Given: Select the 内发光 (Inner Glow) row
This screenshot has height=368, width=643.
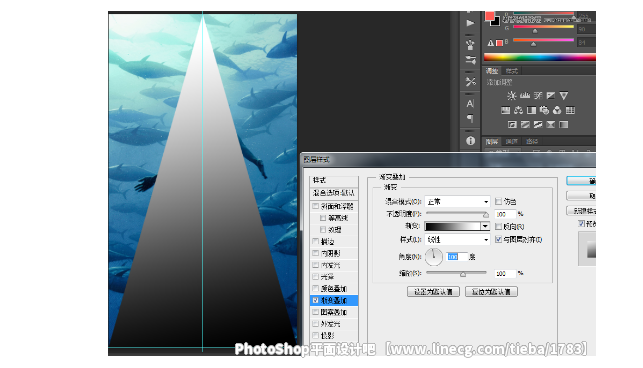Looking at the screenshot, I should (x=334, y=265).
